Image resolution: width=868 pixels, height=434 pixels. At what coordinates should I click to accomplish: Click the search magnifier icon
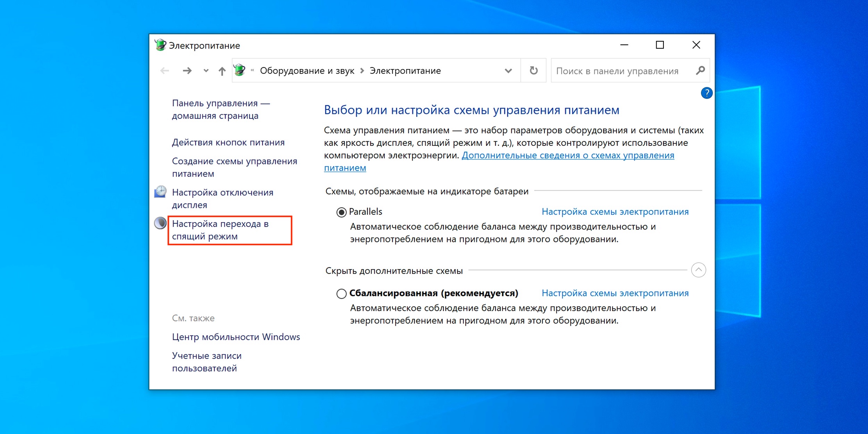point(700,70)
